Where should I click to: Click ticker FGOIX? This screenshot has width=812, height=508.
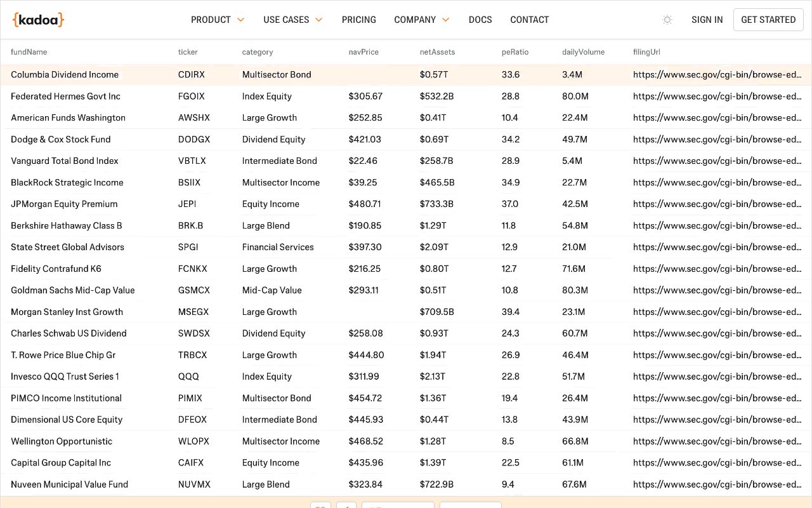[192, 96]
